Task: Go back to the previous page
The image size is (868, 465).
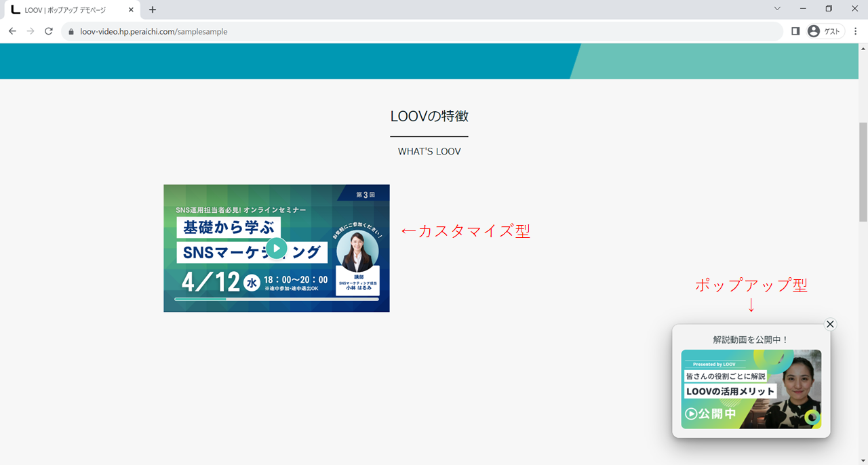Action: [x=12, y=31]
